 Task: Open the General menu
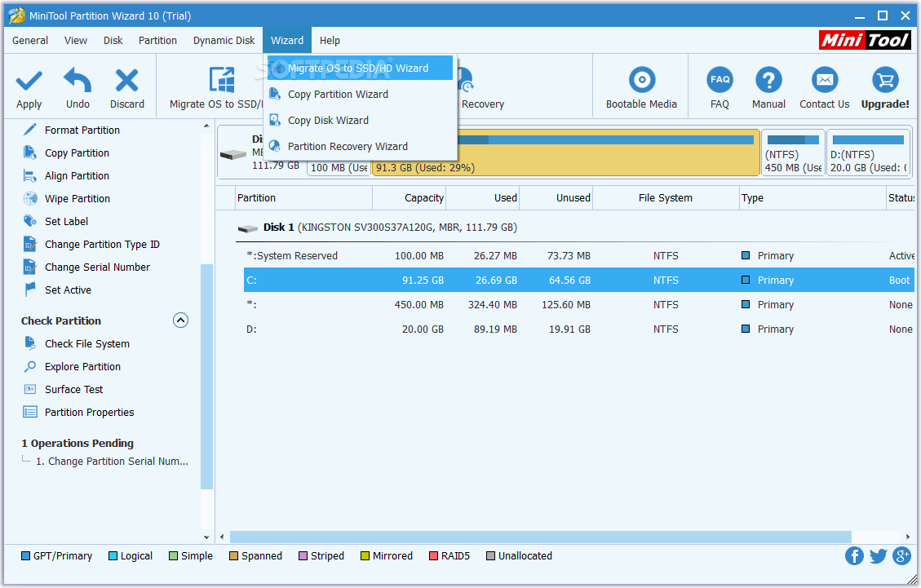30,41
